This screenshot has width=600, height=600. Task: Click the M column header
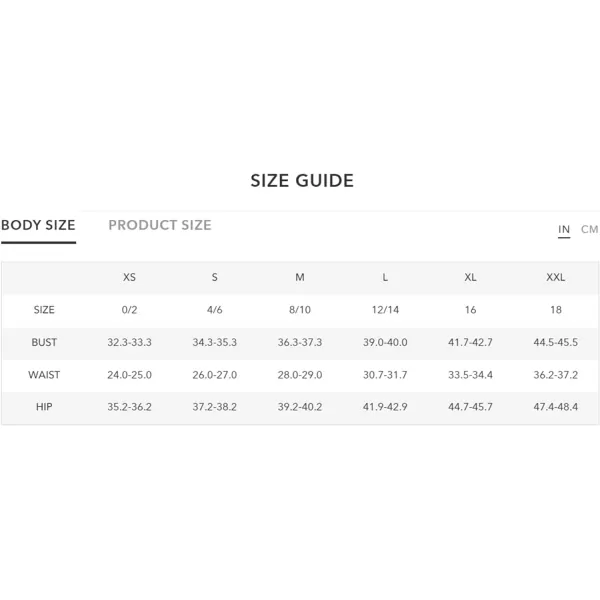point(300,277)
